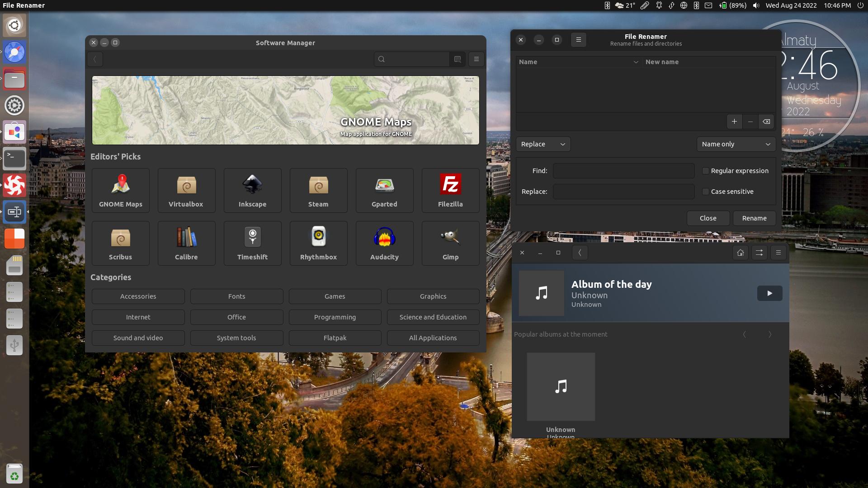Open the Name only dropdown

[736, 144]
